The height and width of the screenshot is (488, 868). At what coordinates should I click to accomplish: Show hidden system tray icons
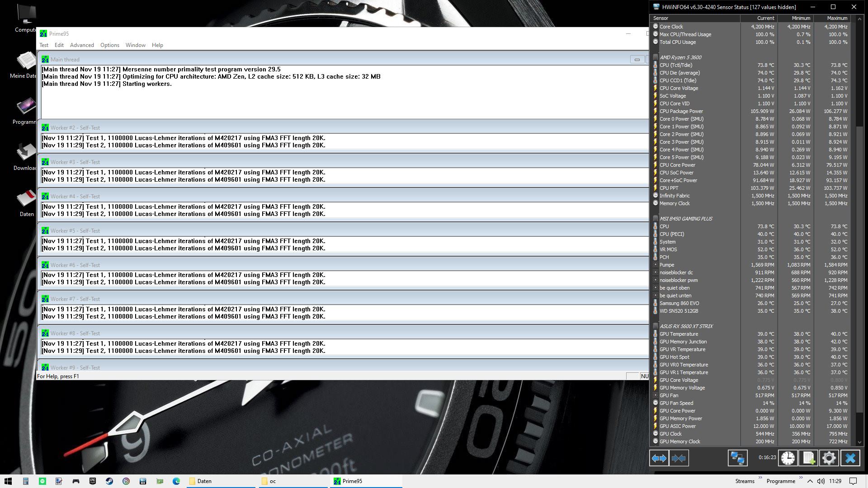click(810, 481)
